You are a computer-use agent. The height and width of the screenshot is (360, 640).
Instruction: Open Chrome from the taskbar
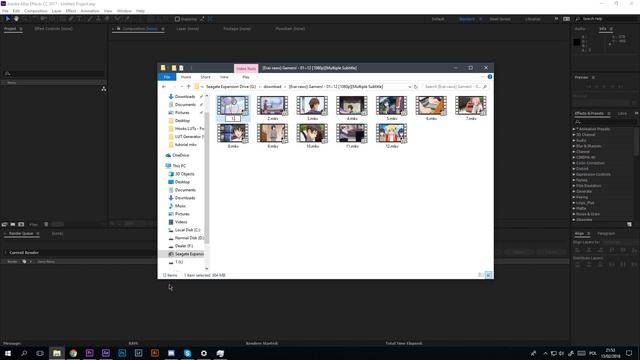pyautogui.click(x=73, y=353)
